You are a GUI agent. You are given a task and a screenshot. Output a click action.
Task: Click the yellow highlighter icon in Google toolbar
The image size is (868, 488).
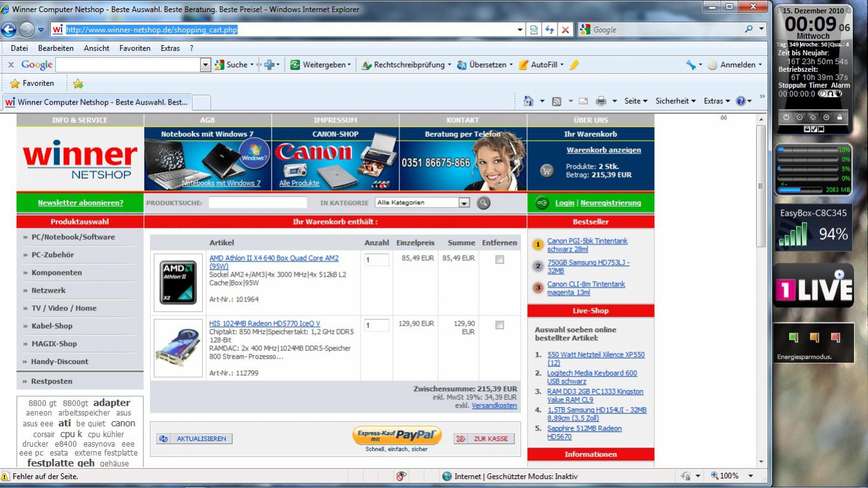point(574,65)
